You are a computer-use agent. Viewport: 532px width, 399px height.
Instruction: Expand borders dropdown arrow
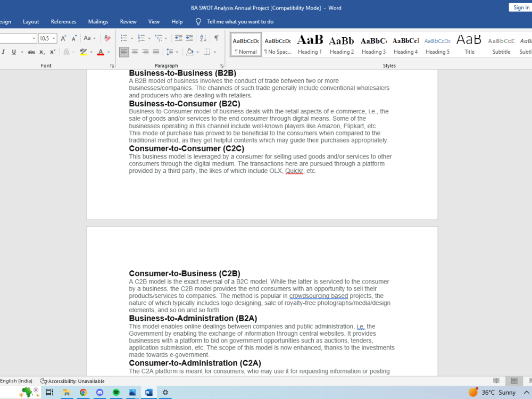tap(215, 52)
